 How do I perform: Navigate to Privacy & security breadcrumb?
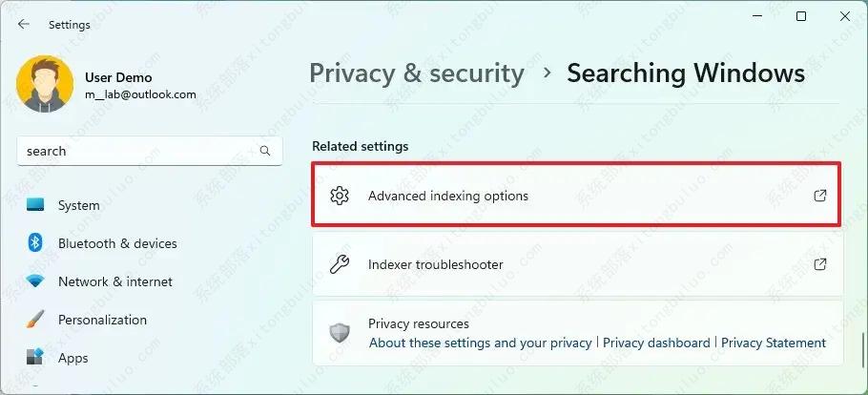click(416, 73)
